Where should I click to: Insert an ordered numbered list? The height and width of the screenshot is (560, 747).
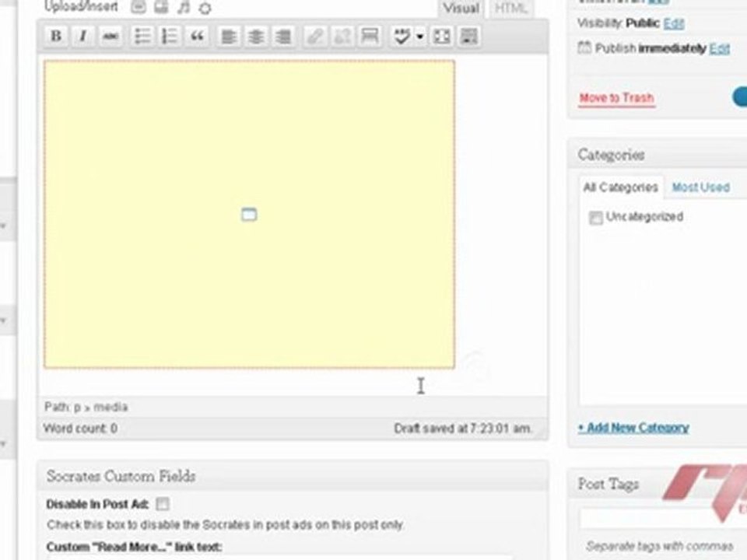point(170,37)
